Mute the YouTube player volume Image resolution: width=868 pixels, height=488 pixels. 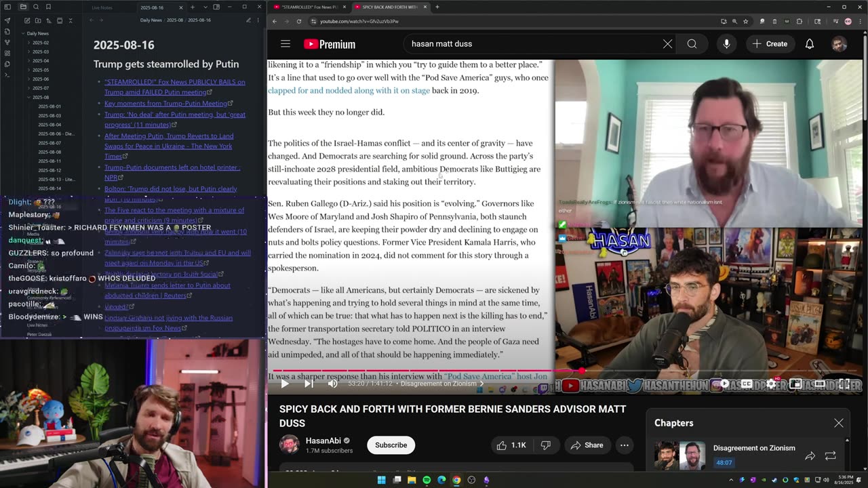(x=332, y=384)
